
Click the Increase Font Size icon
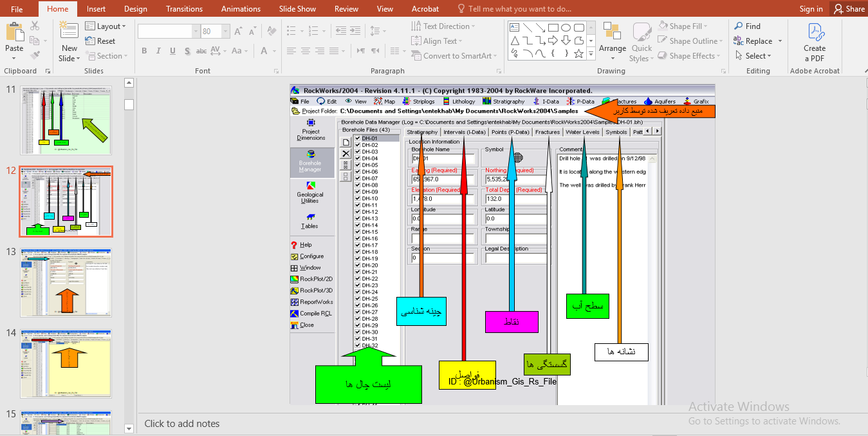pos(238,31)
